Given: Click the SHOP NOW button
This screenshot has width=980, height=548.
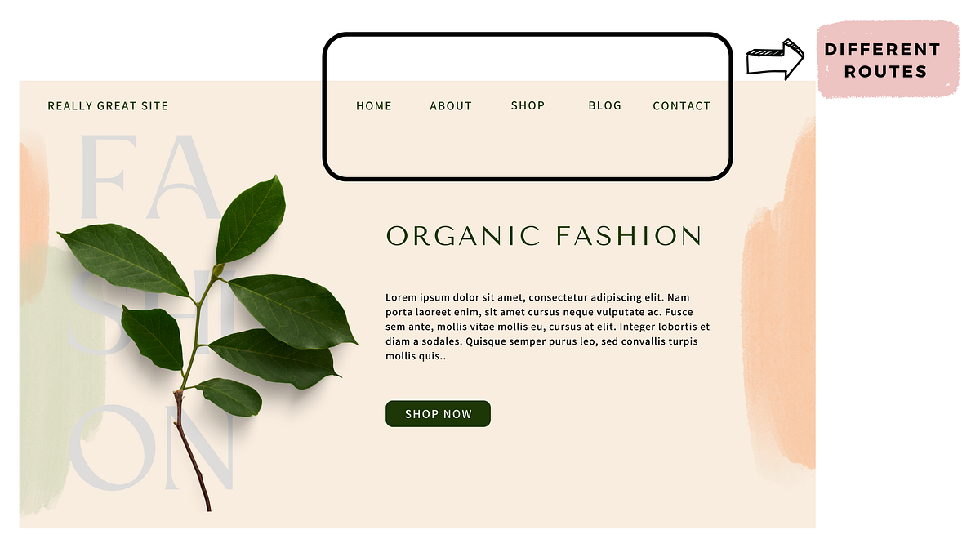Looking at the screenshot, I should tap(438, 414).
